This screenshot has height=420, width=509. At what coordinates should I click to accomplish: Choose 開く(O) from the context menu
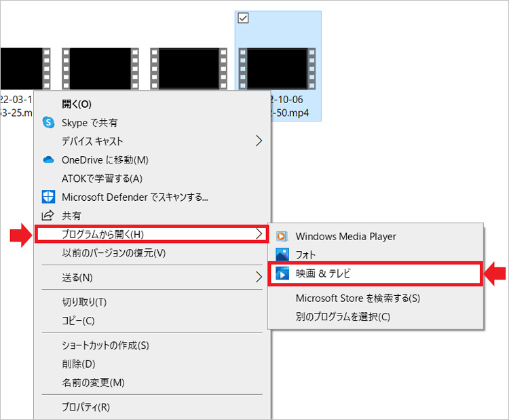point(153,104)
